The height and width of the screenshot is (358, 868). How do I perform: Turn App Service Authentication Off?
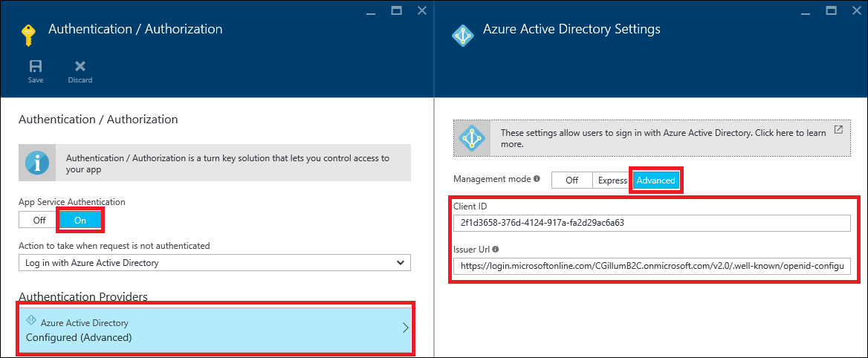click(x=39, y=221)
